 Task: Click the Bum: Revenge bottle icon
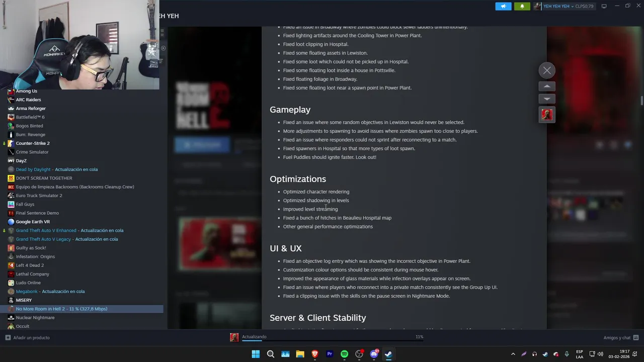[11, 135]
